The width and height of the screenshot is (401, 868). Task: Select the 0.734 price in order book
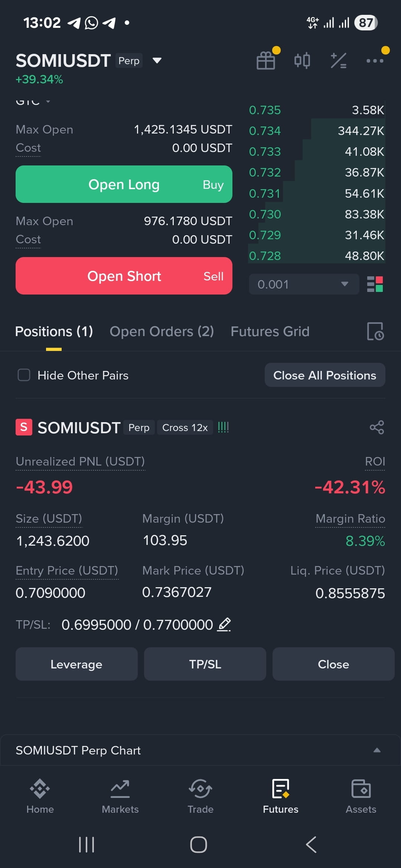pyautogui.click(x=265, y=131)
